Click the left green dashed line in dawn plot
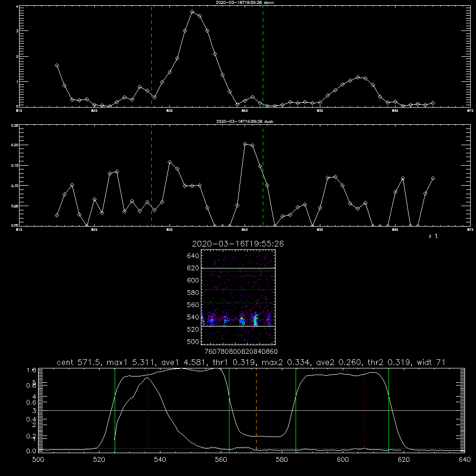This screenshot has width=476, height=476. pos(151,56)
